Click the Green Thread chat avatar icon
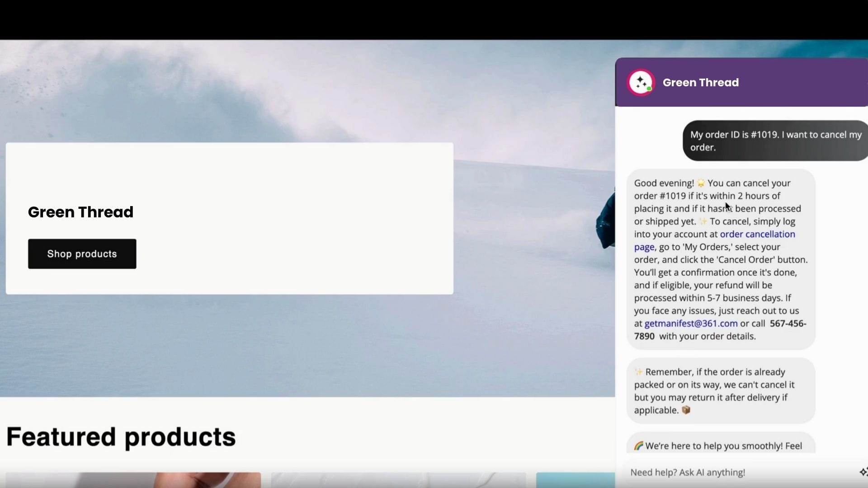Image resolution: width=868 pixels, height=488 pixels. (641, 82)
